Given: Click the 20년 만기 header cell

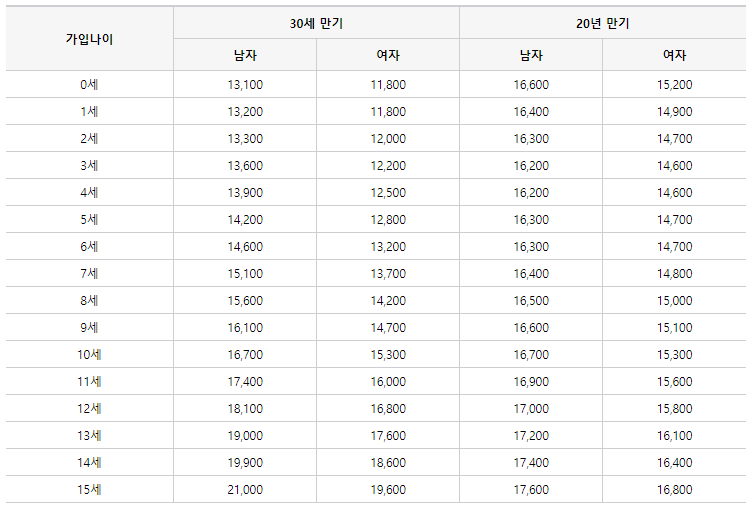Looking at the screenshot, I should pos(603,22).
